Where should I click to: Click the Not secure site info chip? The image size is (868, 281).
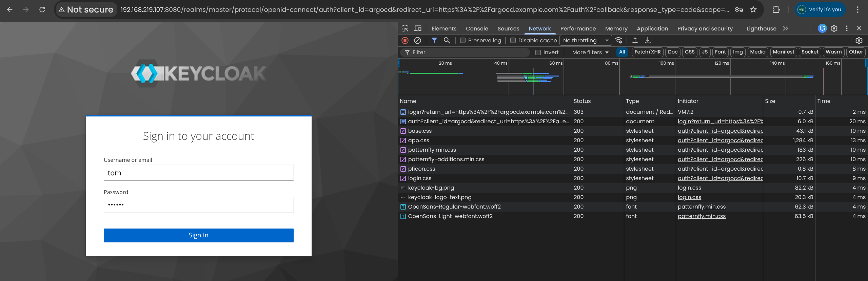(86, 9)
